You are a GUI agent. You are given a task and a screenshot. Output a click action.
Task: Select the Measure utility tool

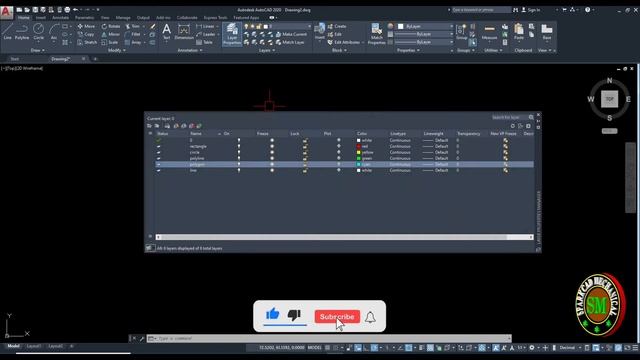point(489,31)
